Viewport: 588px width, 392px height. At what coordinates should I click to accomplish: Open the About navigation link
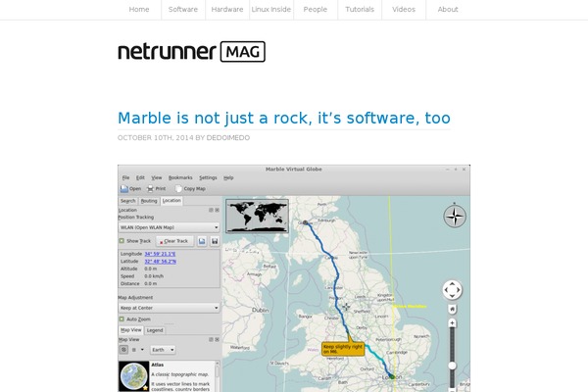448,10
